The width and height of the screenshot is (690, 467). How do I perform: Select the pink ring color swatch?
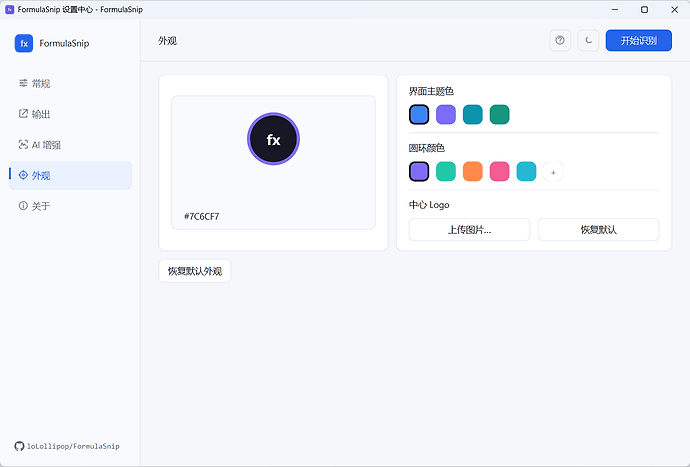click(x=499, y=172)
